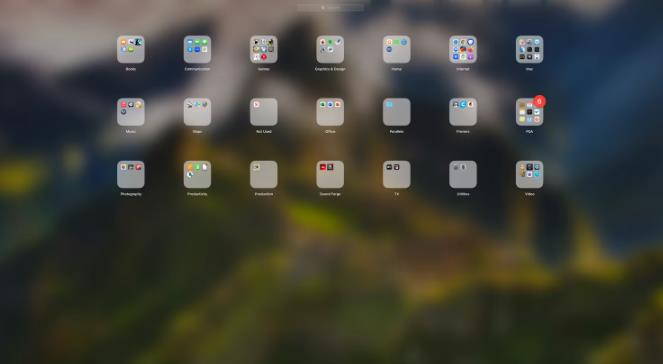Open the Office folder

(330, 112)
